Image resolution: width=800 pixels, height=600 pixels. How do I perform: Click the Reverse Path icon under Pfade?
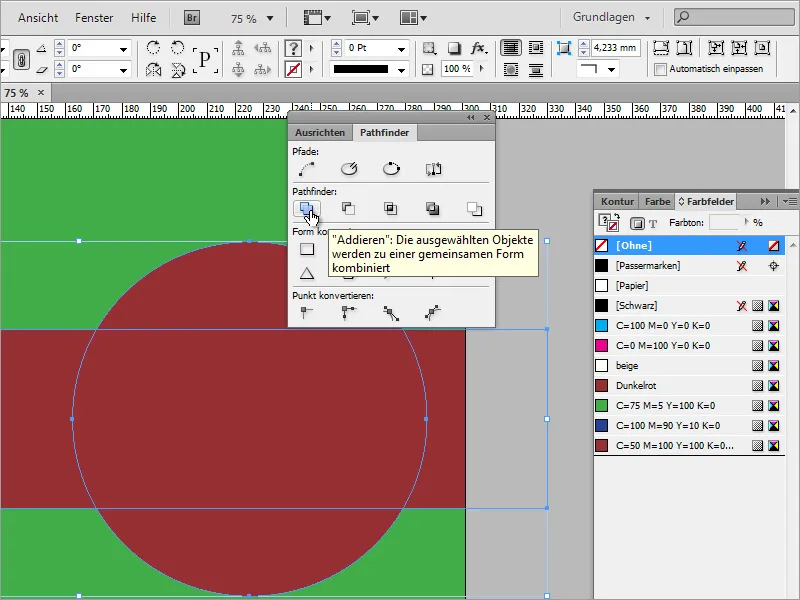pos(434,168)
